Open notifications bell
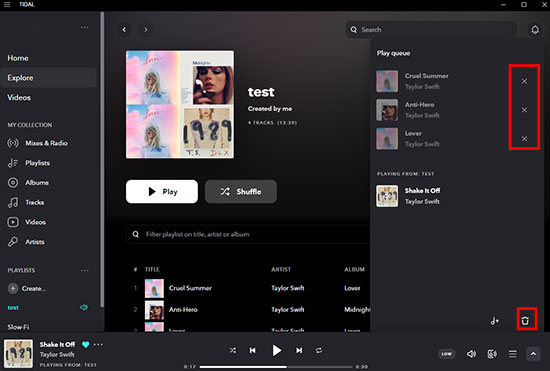Viewport: 550px width, 371px height. 535,30
